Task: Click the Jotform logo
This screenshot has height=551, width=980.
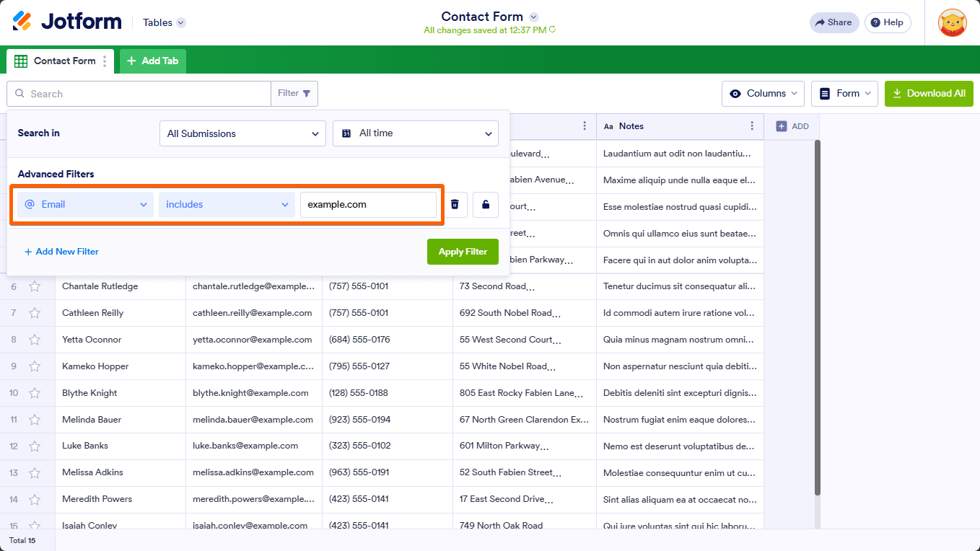Action: click(67, 22)
